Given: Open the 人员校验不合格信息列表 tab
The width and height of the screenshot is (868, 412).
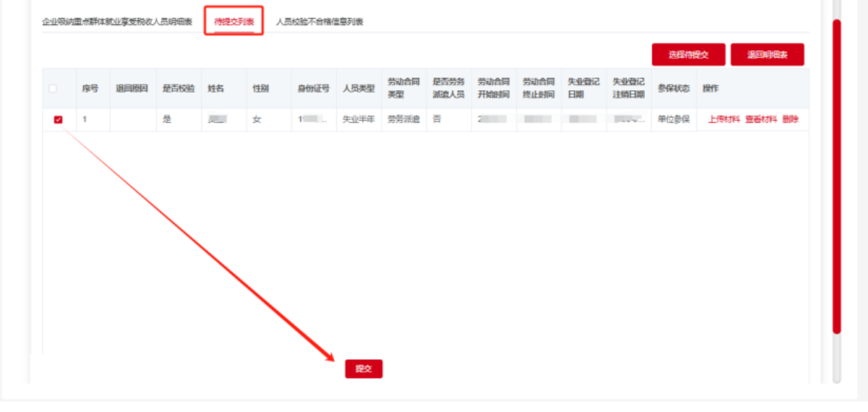Looking at the screenshot, I should [x=319, y=22].
